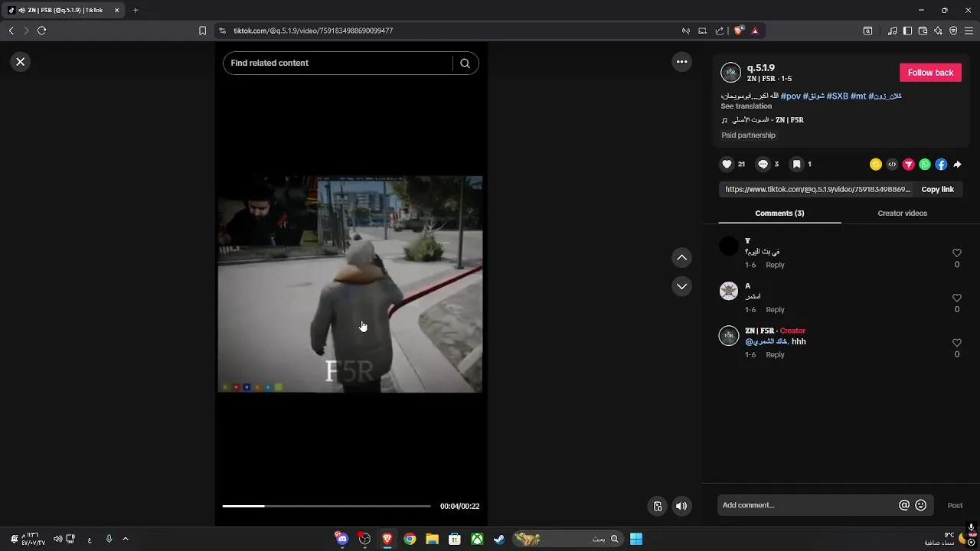
Task: Click the yellow repost icon
Action: click(876, 165)
